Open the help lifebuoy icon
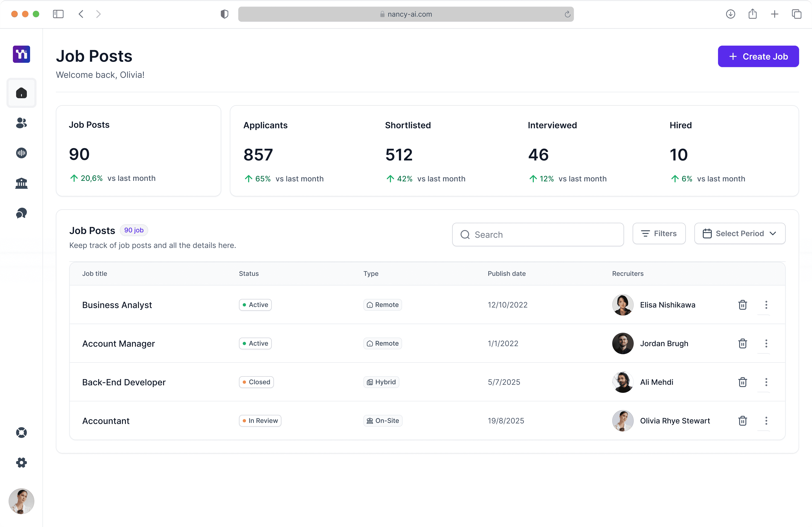This screenshot has height=527, width=812. [21, 433]
